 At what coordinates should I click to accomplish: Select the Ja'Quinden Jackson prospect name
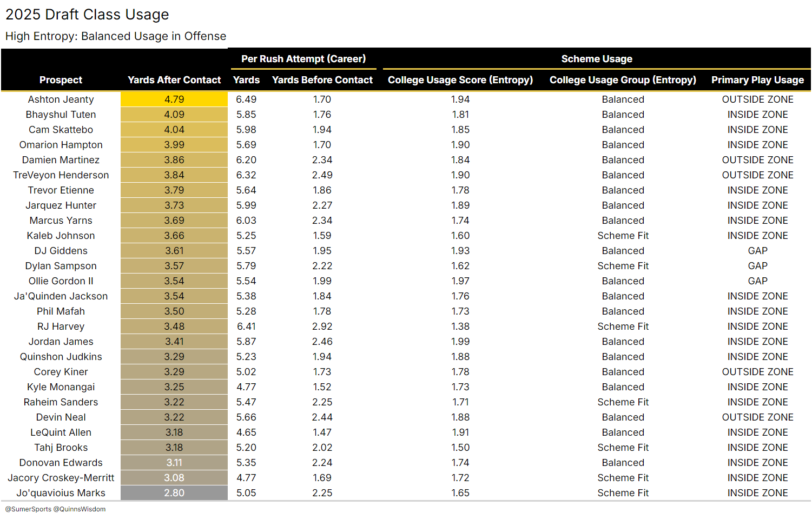click(x=61, y=296)
